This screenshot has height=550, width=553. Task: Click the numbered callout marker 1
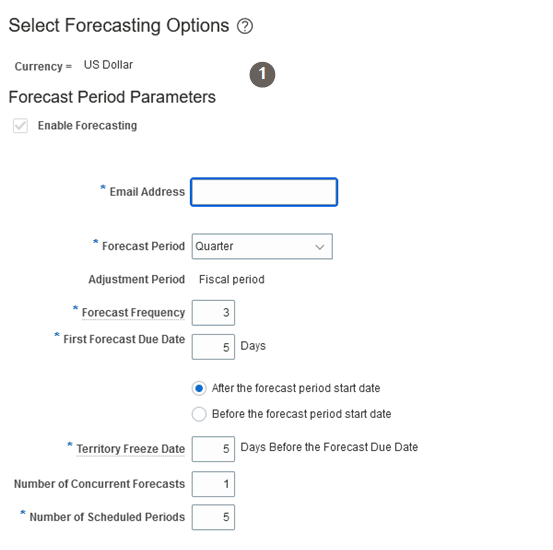[x=262, y=74]
